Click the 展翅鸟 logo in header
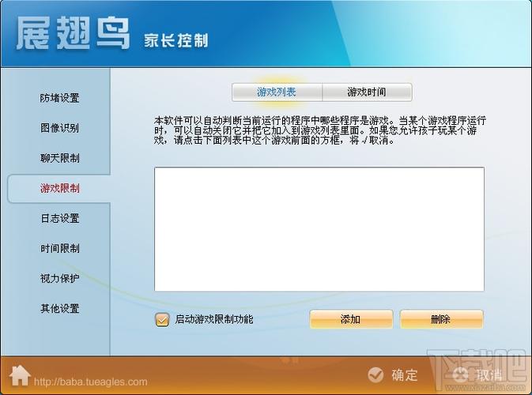The image size is (532, 395). (73, 34)
